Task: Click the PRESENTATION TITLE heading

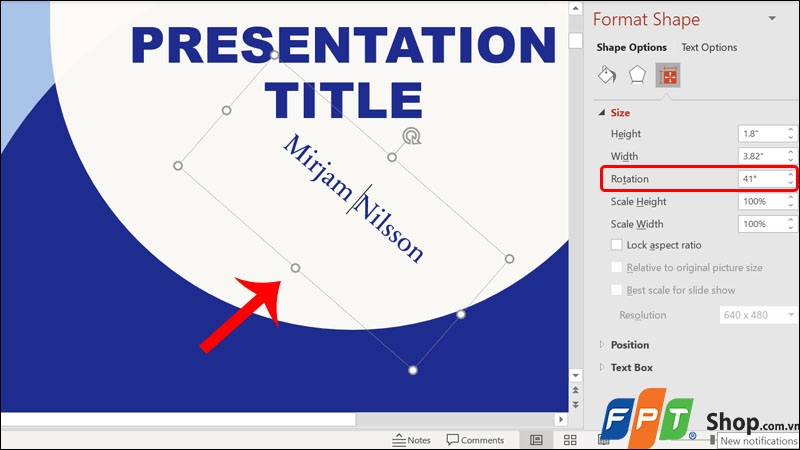Action: (343, 71)
